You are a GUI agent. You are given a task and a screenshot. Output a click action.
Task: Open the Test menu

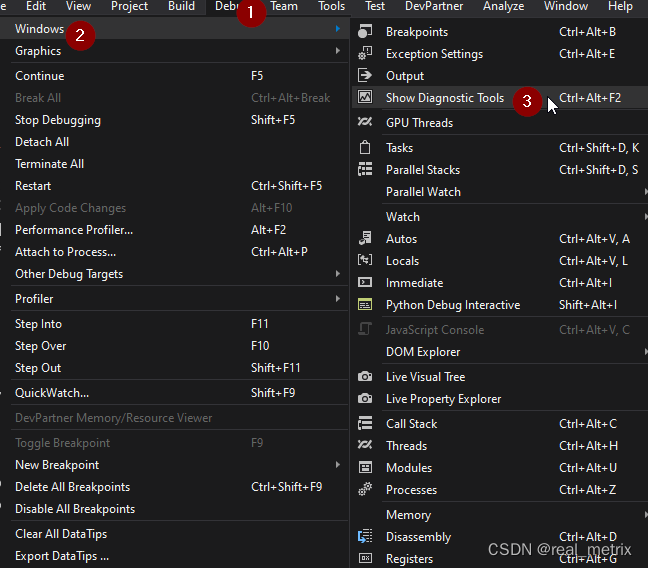pos(375,6)
